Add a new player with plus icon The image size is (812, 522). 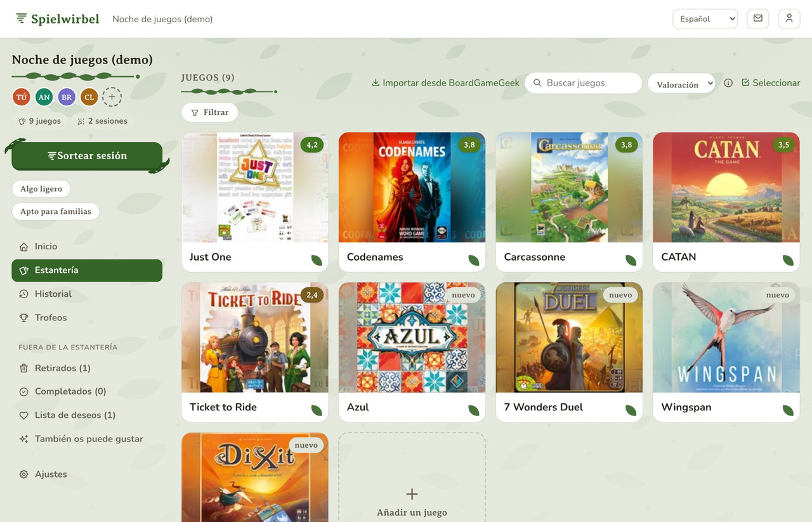pyautogui.click(x=112, y=97)
